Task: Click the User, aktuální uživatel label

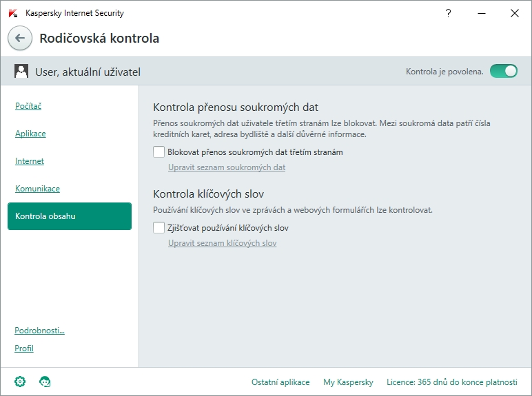Action: point(88,72)
